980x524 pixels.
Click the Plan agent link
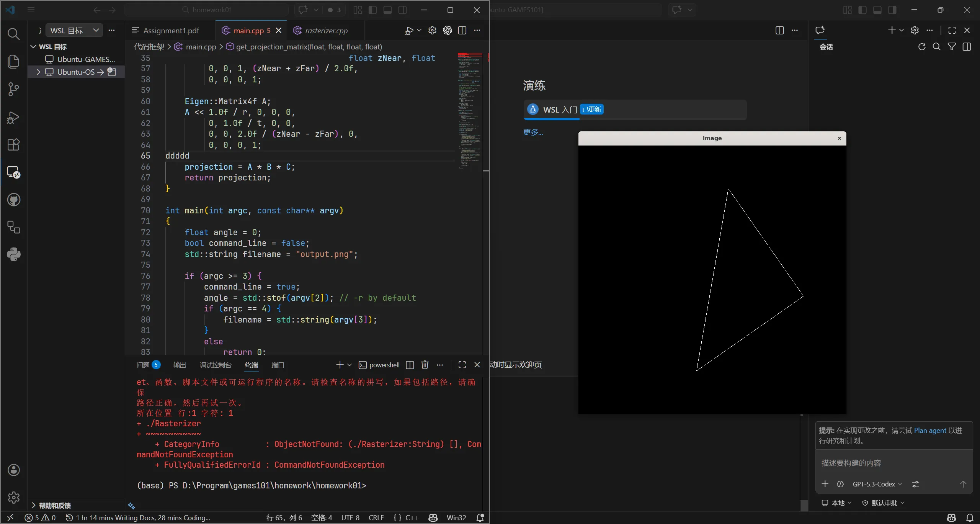pyautogui.click(x=930, y=431)
